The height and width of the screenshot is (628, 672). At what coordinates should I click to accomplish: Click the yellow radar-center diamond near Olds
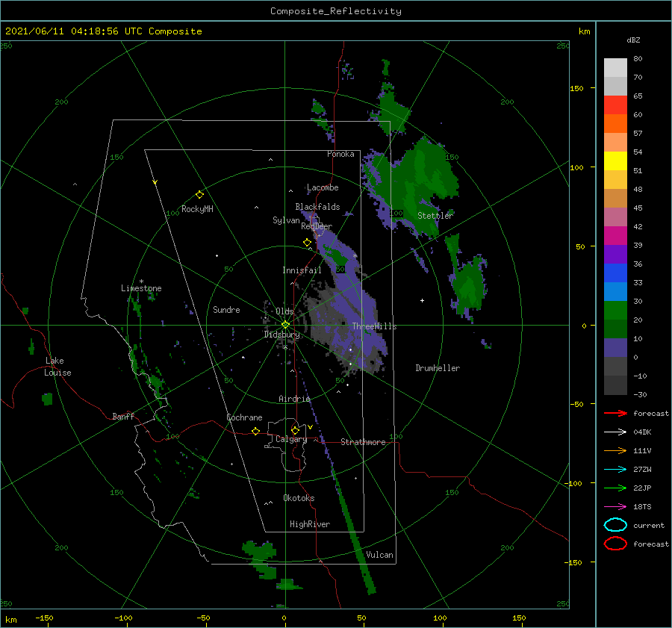tap(285, 325)
